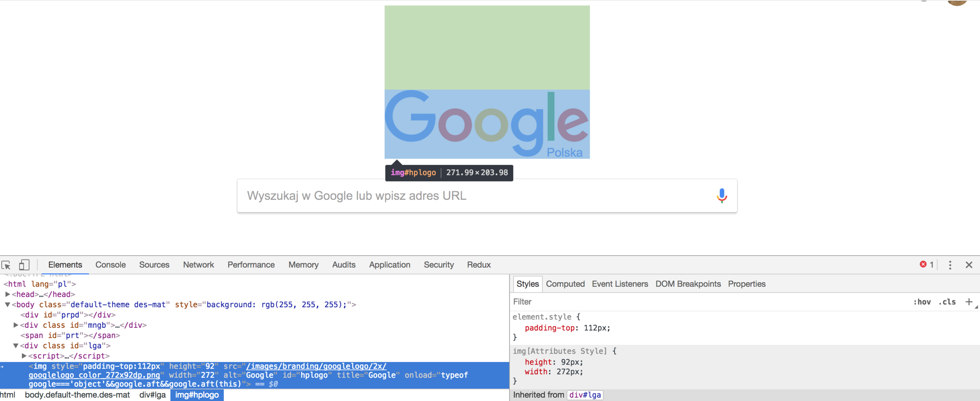Image resolution: width=980 pixels, height=401 pixels.
Task: Open the Console tab
Action: tap(111, 265)
